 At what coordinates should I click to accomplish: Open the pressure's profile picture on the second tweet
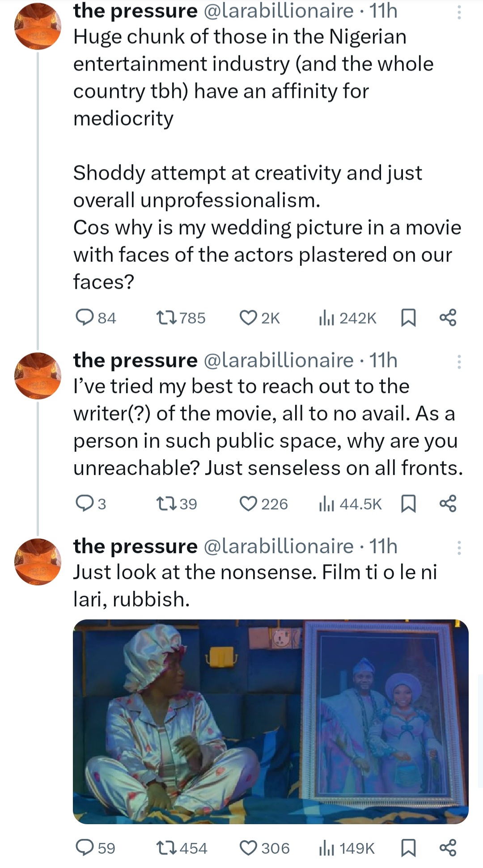(x=38, y=376)
